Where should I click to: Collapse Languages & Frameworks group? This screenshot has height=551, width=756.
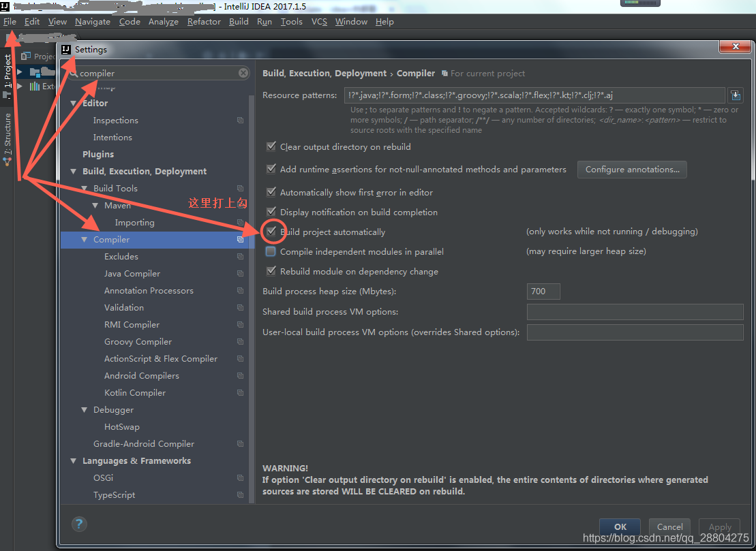pyautogui.click(x=74, y=461)
